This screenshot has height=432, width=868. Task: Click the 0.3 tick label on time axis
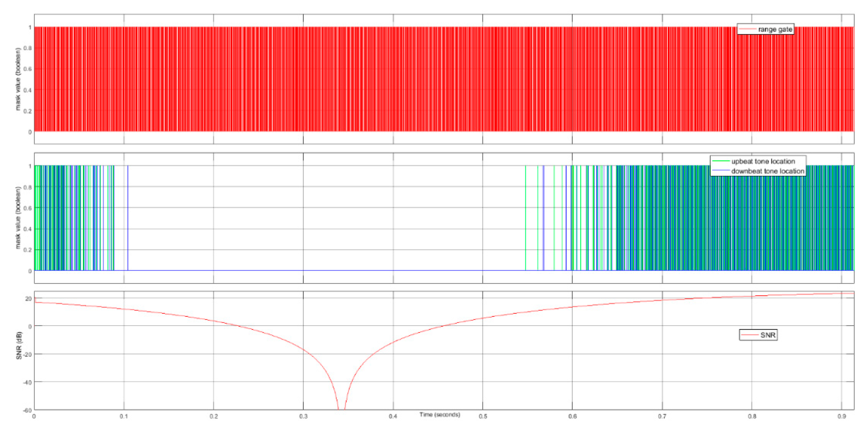tap(303, 417)
